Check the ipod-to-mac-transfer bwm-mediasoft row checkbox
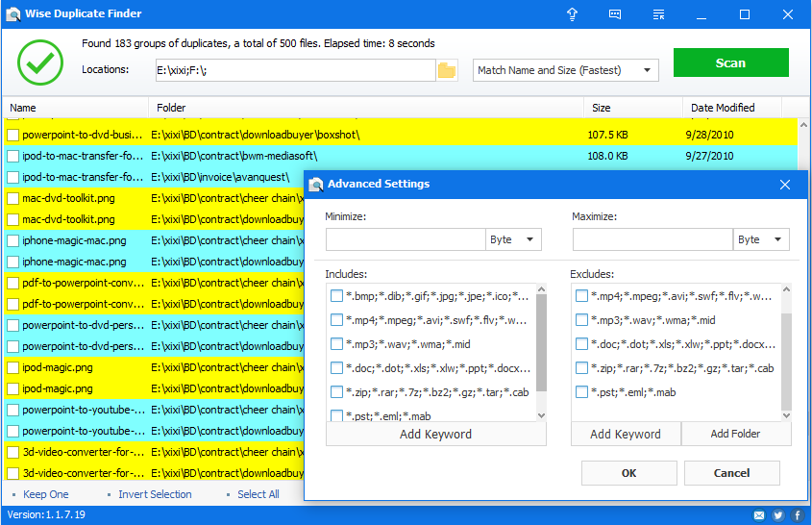 coord(12,156)
